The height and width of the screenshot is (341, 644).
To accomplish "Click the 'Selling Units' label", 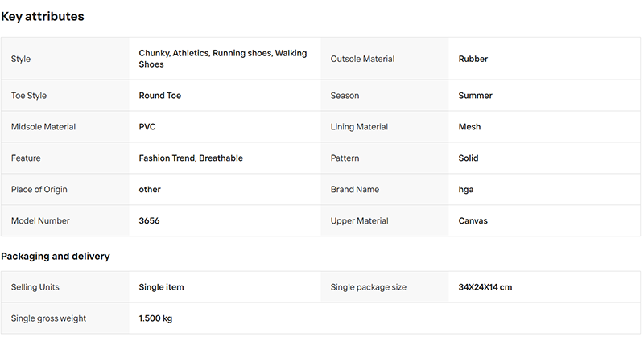I will (x=35, y=287).
